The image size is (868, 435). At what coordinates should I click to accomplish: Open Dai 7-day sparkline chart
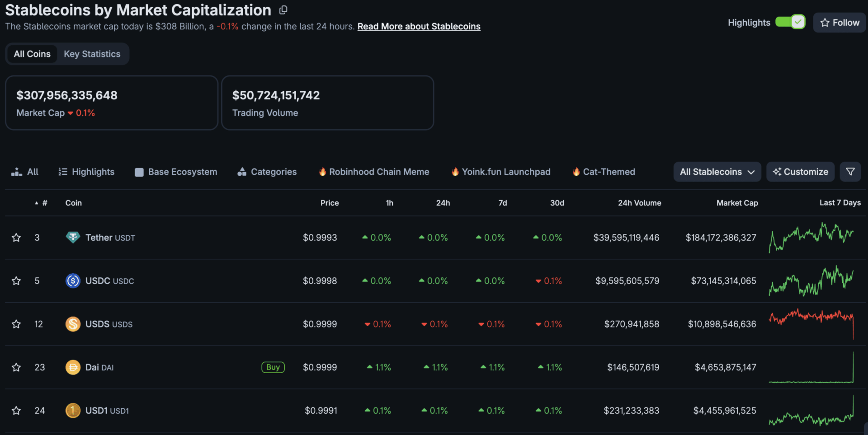pos(811,368)
